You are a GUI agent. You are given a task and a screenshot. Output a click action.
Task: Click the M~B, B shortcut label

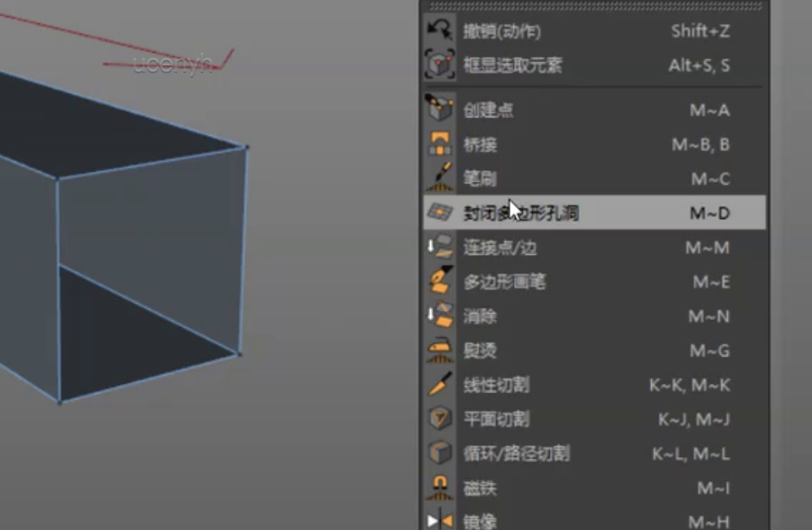(701, 144)
